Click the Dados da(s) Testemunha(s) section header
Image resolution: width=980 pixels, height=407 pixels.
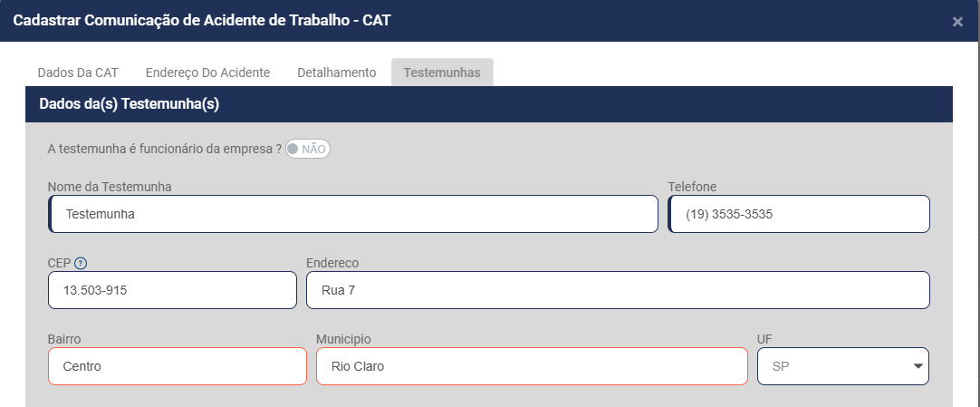[x=130, y=104]
